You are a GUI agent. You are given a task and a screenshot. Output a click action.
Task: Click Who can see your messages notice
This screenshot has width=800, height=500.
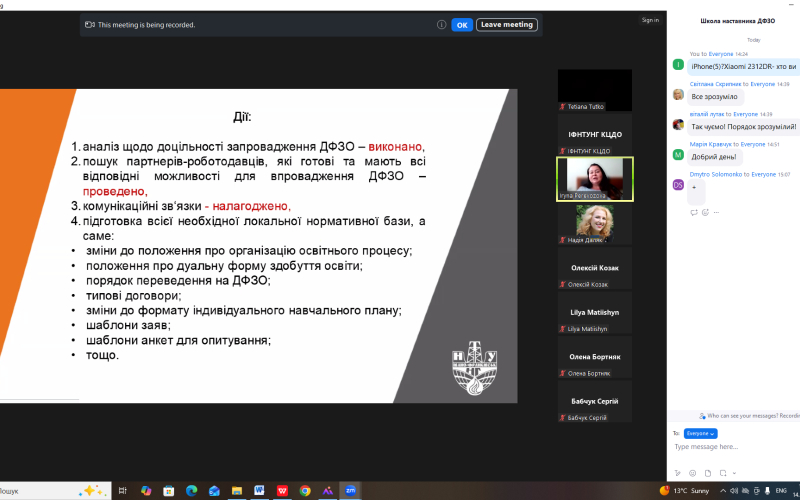[x=748, y=416]
